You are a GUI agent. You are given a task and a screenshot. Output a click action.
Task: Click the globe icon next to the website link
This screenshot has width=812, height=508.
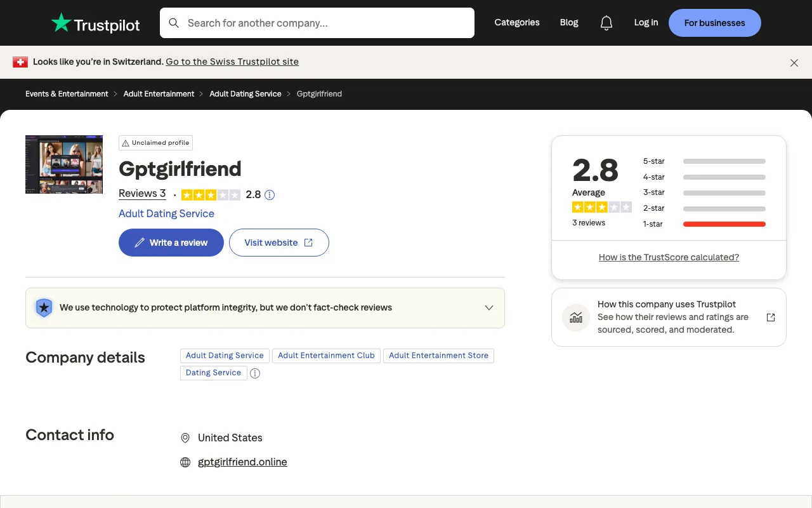coord(185,462)
